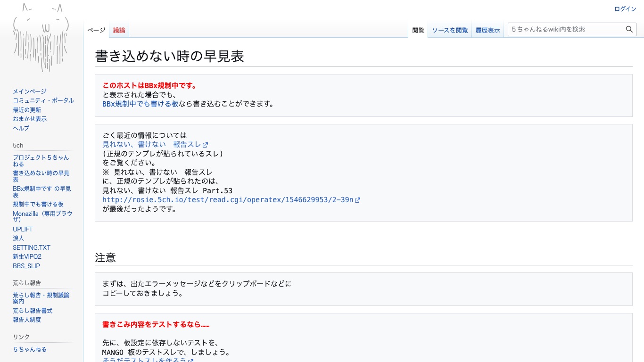
Task: Click the リンク sidebar section heading
Action: [21, 337]
